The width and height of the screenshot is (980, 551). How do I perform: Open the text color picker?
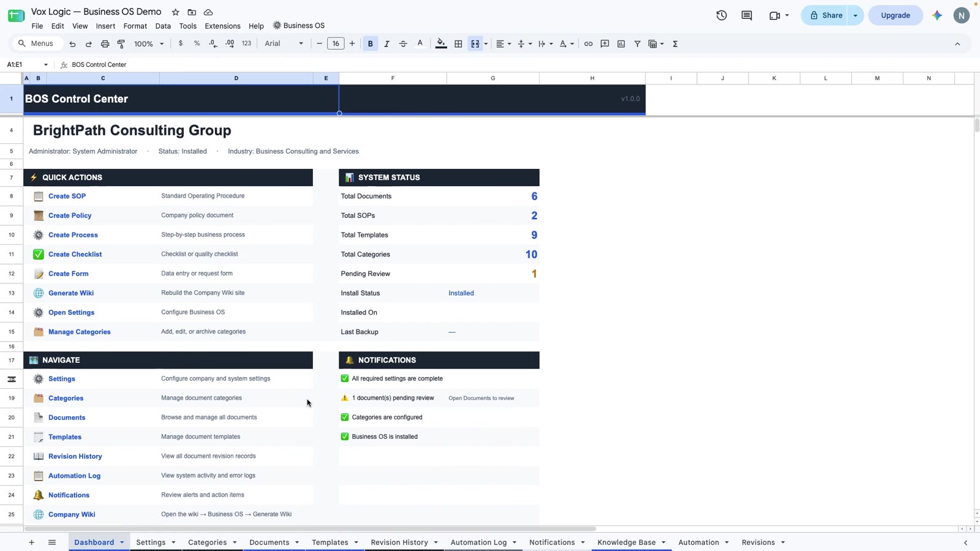[420, 44]
